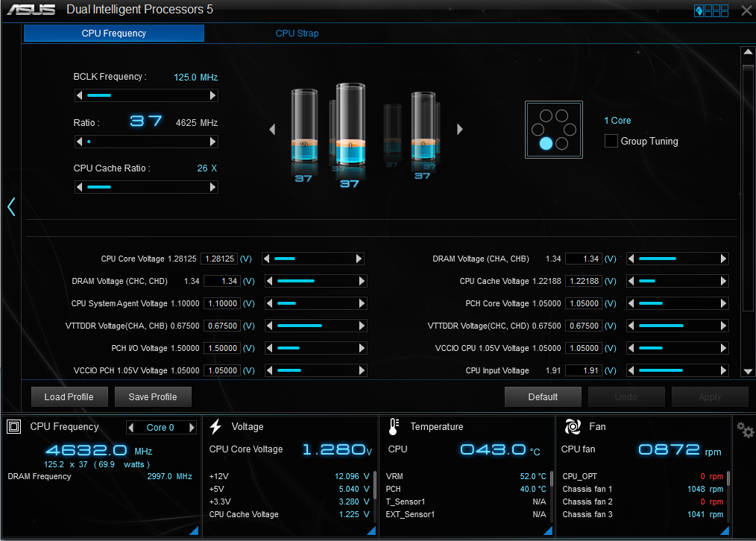Decrease CPU Cache Voltage with left arrow
The image size is (756, 541).
[631, 281]
